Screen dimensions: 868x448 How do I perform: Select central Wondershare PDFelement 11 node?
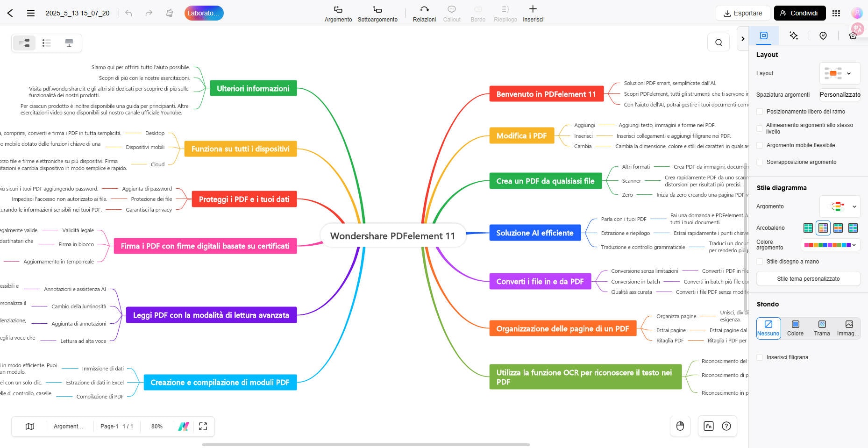[393, 235]
